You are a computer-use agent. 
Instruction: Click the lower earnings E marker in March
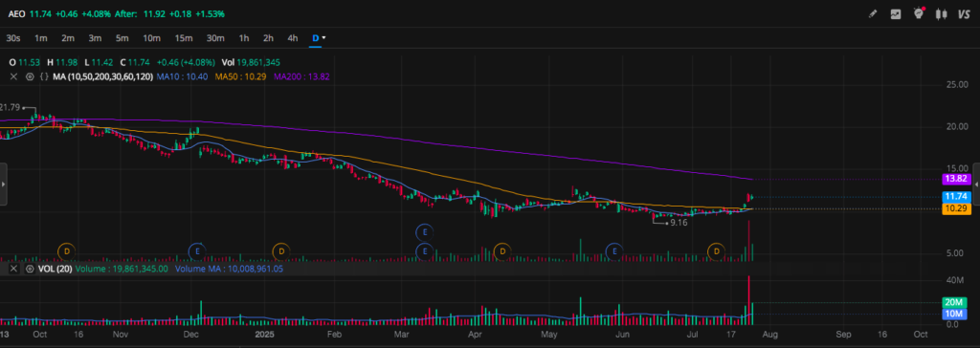[425, 251]
